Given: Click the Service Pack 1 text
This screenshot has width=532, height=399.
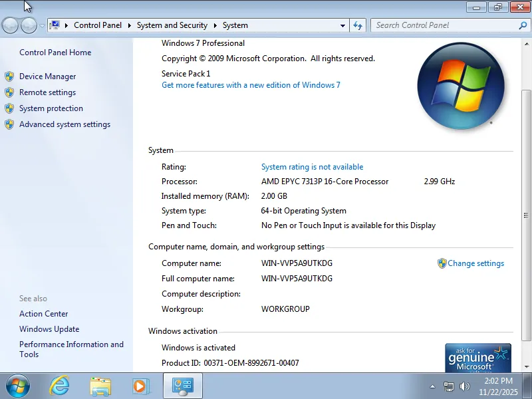Looking at the screenshot, I should pos(186,74).
